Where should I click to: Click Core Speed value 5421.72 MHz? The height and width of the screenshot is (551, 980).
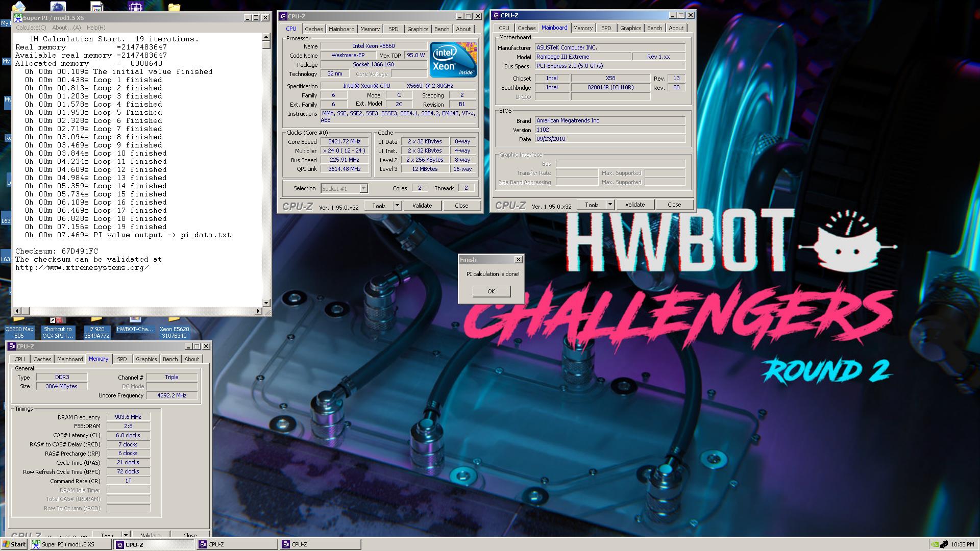(345, 142)
